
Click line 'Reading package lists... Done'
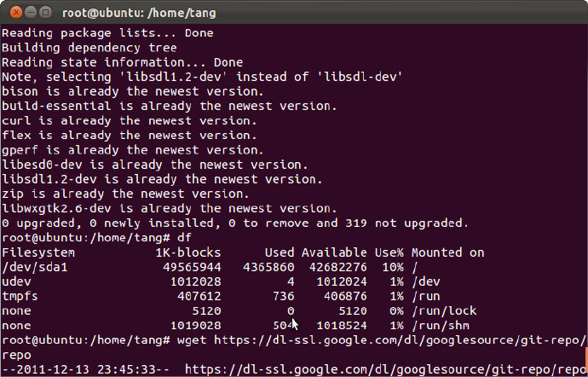107,33
